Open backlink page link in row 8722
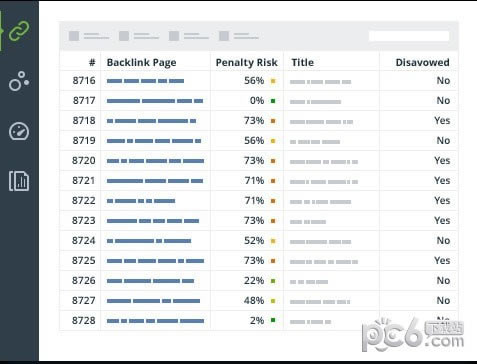 pyautogui.click(x=141, y=201)
